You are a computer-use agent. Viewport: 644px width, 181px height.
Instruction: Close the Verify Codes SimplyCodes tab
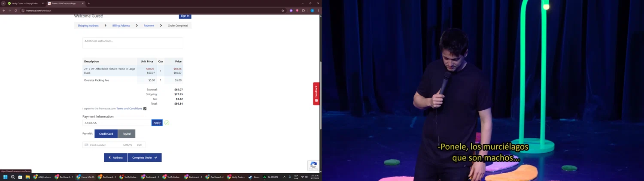pyautogui.click(x=43, y=3)
